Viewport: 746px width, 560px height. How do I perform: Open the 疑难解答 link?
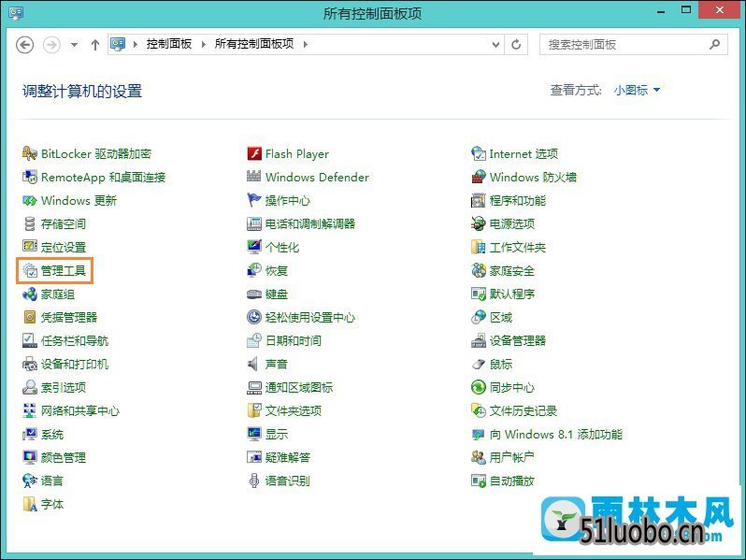287,457
